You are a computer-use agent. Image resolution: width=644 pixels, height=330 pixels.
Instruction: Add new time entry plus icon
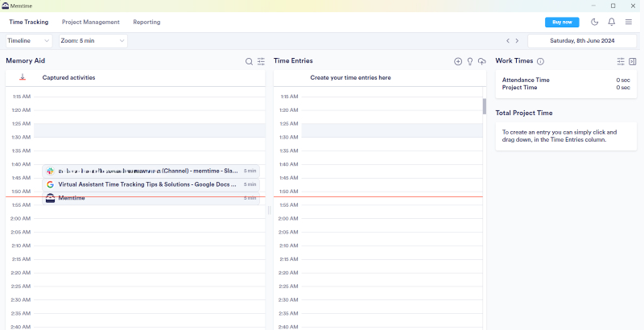click(458, 61)
